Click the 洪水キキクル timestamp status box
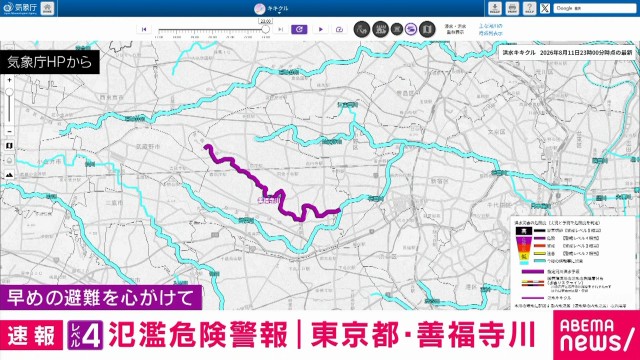 [567, 53]
